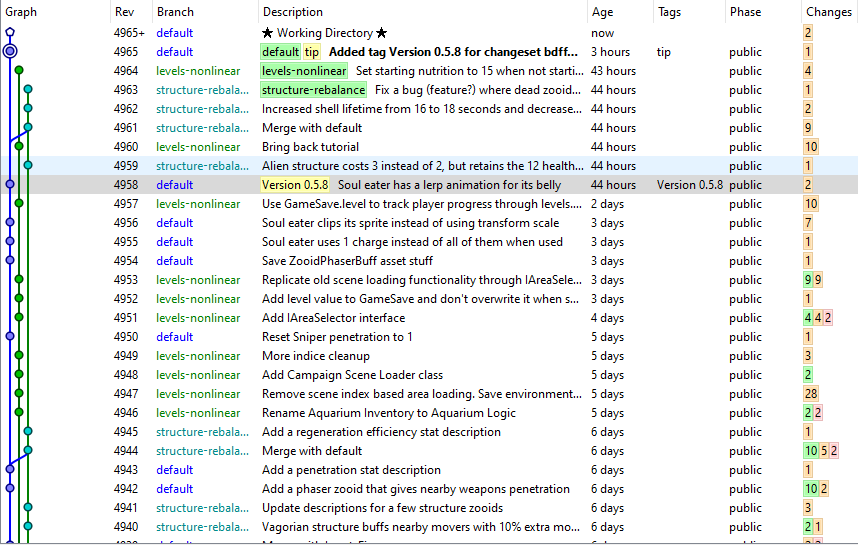Viewport: 858px width, 545px height.
Task: Click the teal merge node at revision 4944
Action: point(28,450)
